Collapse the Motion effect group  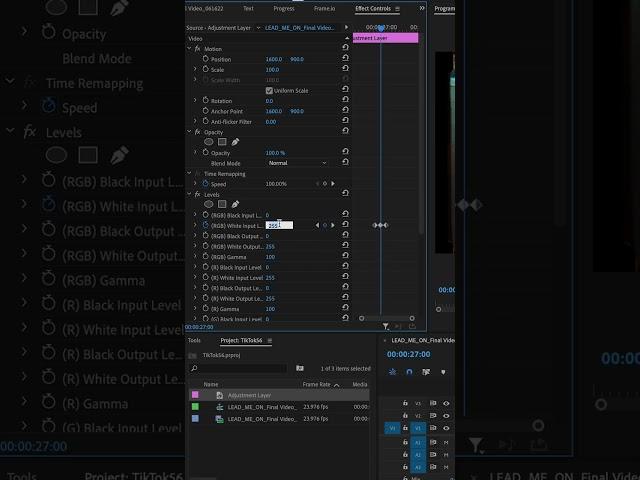coord(189,49)
